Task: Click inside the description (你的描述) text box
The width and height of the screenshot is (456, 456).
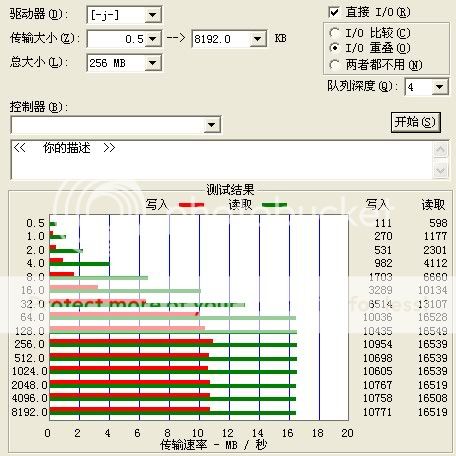Action: pyautogui.click(x=222, y=160)
